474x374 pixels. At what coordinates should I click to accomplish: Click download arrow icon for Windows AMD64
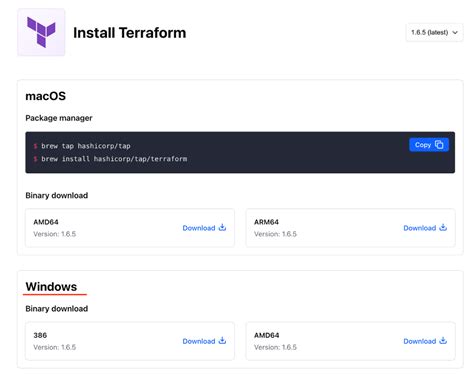click(x=443, y=341)
